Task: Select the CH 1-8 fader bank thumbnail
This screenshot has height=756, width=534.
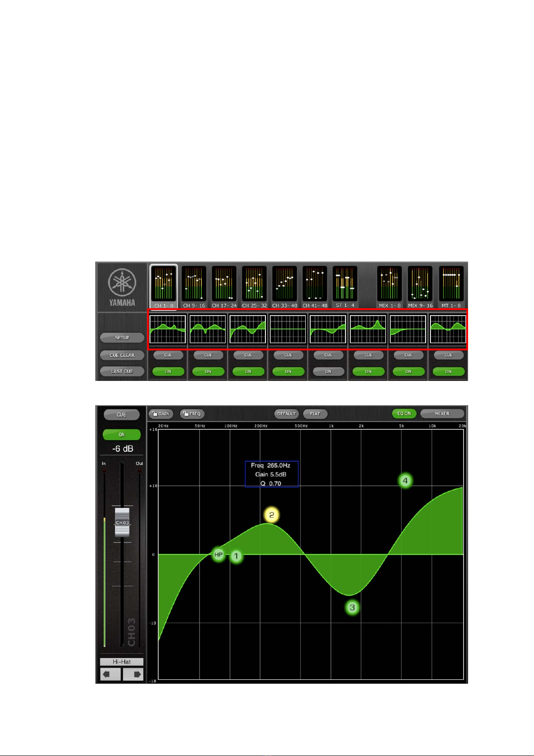Action: tap(164, 287)
